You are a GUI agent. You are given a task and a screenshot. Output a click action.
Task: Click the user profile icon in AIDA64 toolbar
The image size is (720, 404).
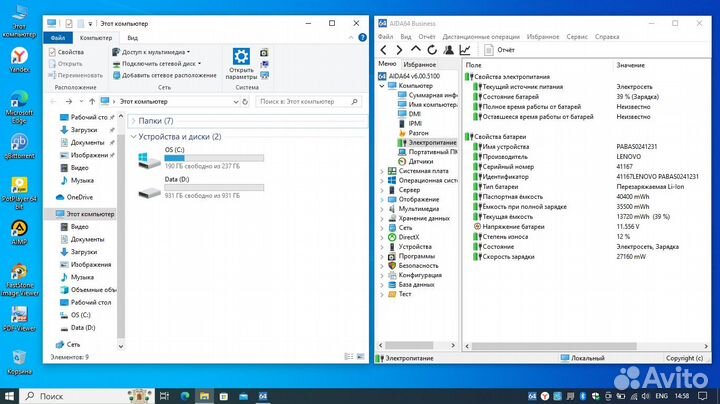tap(449, 49)
